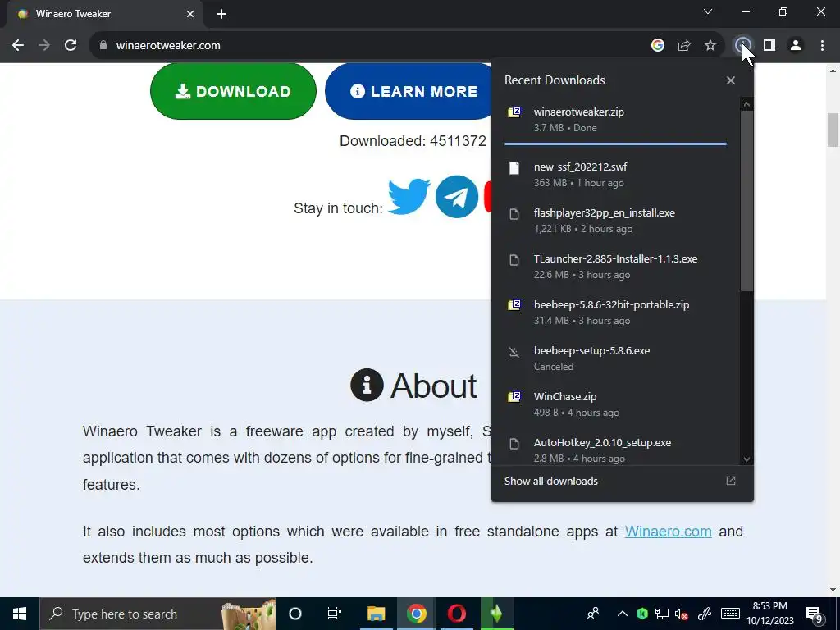Open the People icon in the taskbar
840x630 pixels.
pos(593,614)
